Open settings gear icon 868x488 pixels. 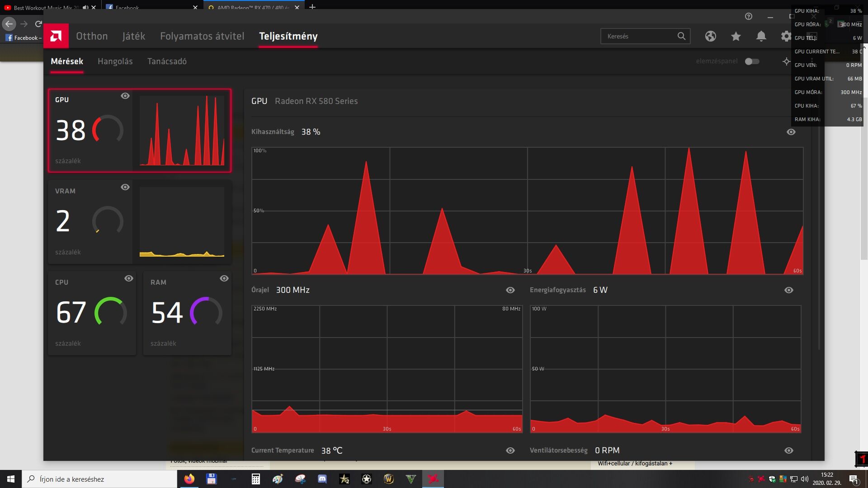click(x=786, y=36)
